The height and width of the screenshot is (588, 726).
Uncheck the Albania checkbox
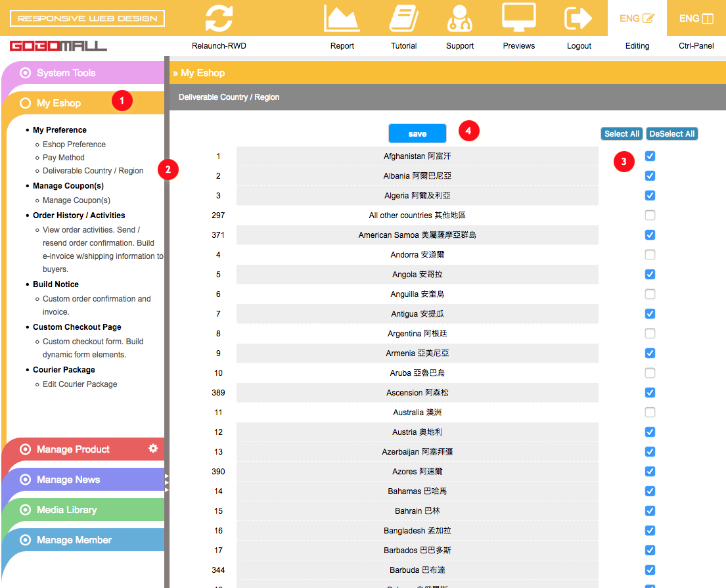tap(650, 176)
